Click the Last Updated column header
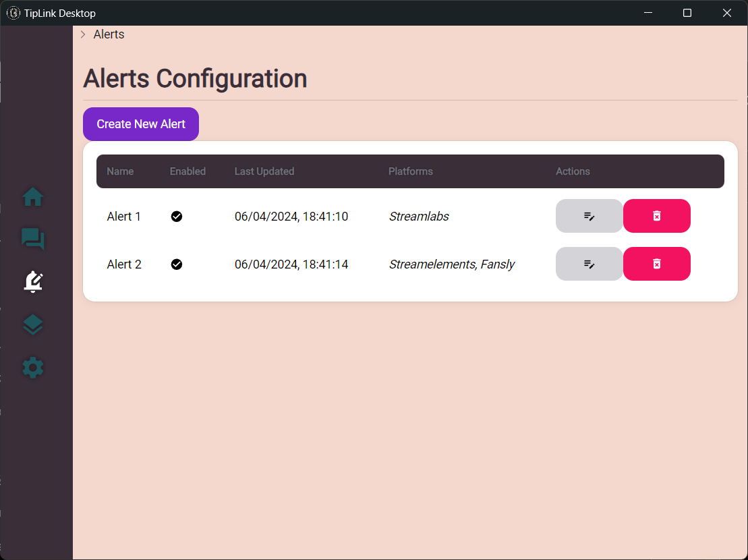Viewport: 748px width, 560px height. click(x=264, y=171)
